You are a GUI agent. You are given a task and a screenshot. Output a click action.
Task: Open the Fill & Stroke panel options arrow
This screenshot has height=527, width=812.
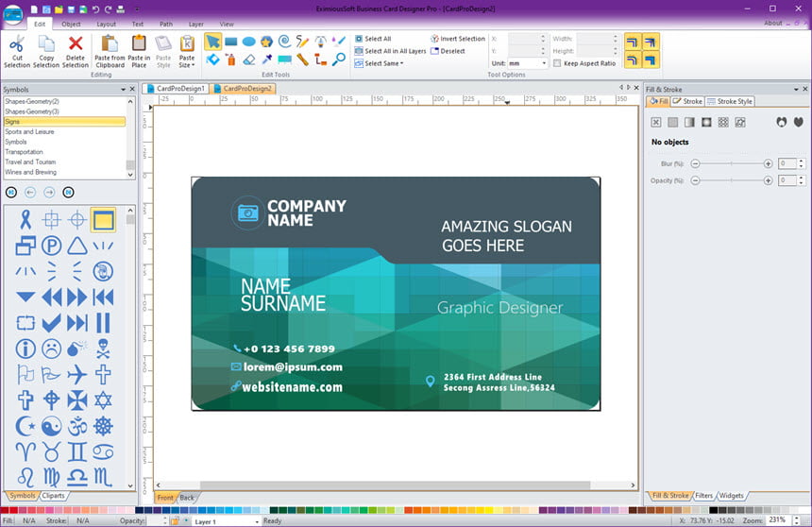pos(796,89)
